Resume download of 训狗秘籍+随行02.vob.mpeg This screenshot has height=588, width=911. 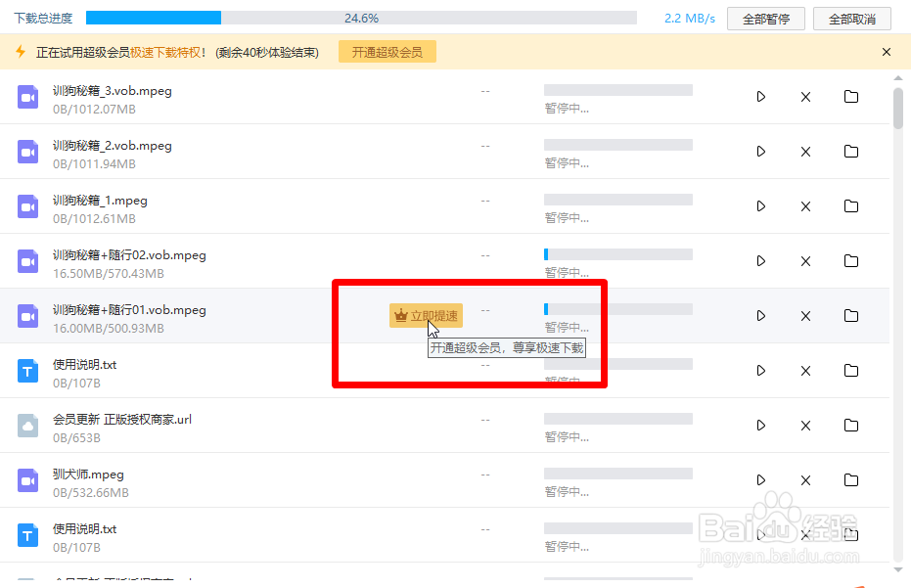(x=761, y=261)
